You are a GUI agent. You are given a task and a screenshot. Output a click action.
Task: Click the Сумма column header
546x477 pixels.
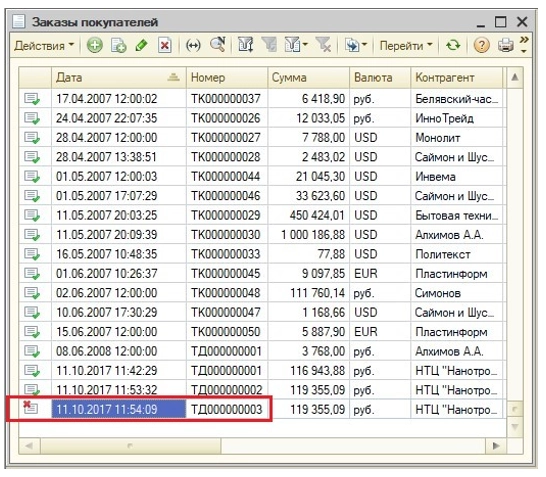[x=308, y=77]
